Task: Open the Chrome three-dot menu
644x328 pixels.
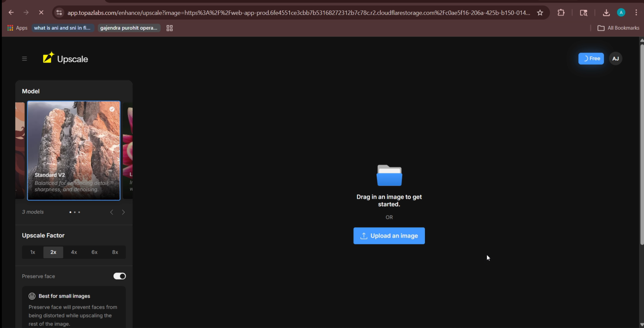Action: point(636,12)
